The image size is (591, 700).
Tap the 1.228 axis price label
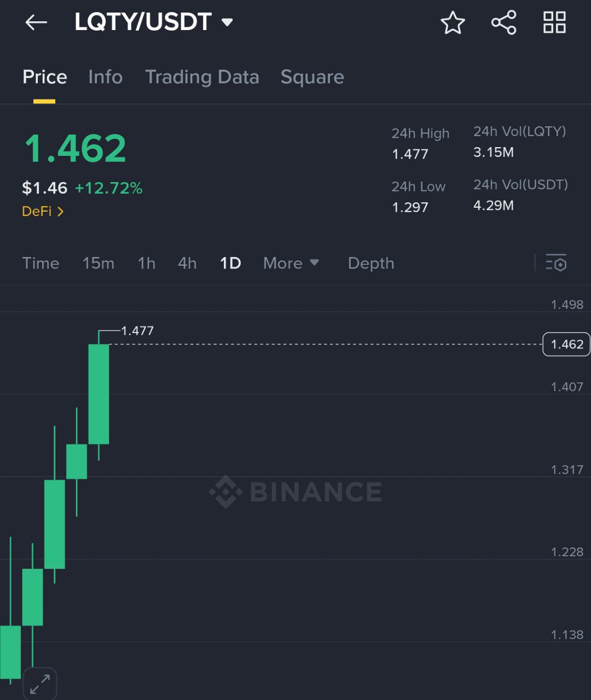[x=567, y=552]
